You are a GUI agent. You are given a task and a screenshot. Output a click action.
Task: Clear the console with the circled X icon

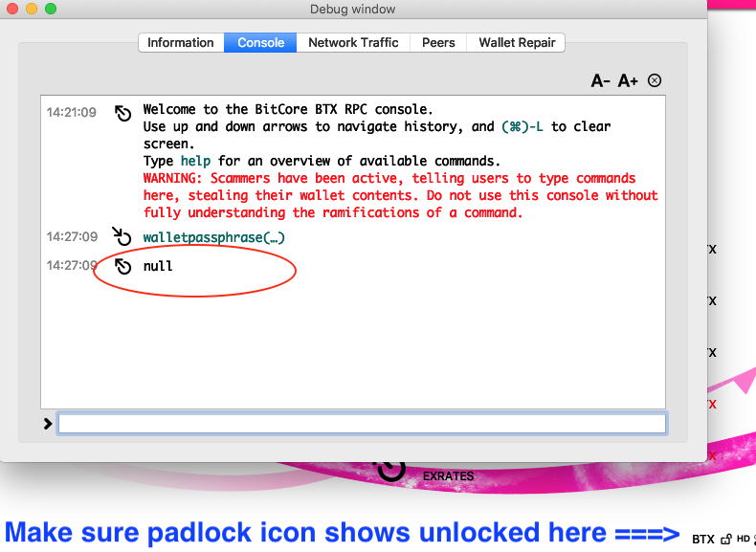tap(655, 80)
